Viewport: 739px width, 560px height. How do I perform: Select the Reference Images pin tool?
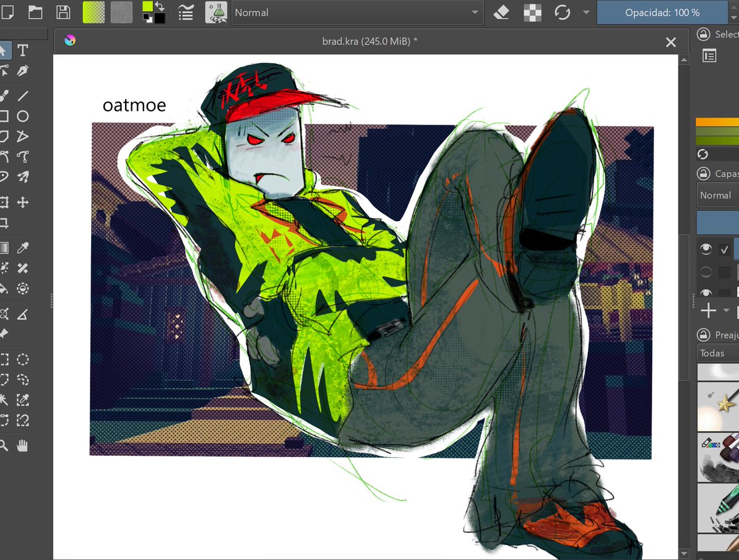point(3,334)
